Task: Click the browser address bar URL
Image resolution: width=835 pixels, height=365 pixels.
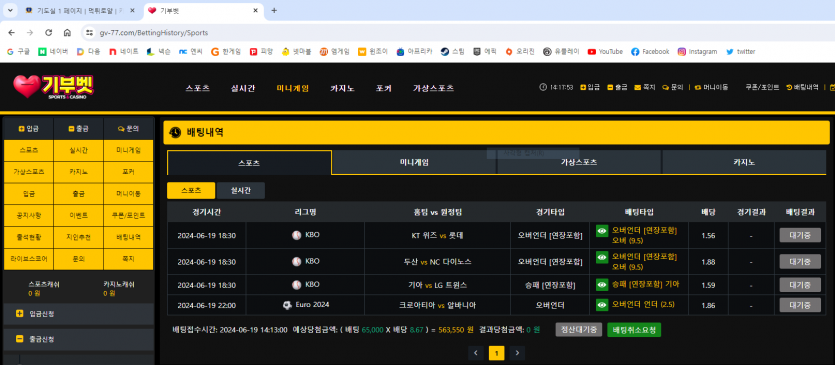Action: click(x=154, y=33)
